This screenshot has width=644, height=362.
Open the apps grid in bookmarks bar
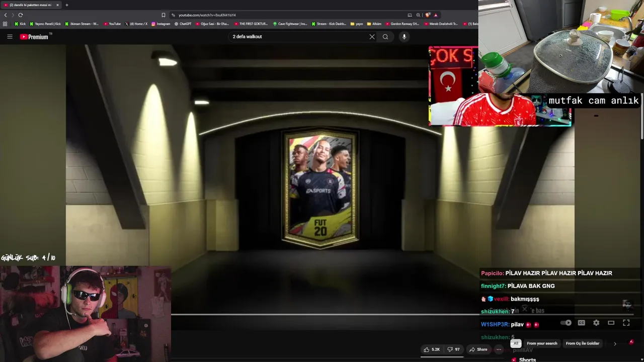coord(5,24)
